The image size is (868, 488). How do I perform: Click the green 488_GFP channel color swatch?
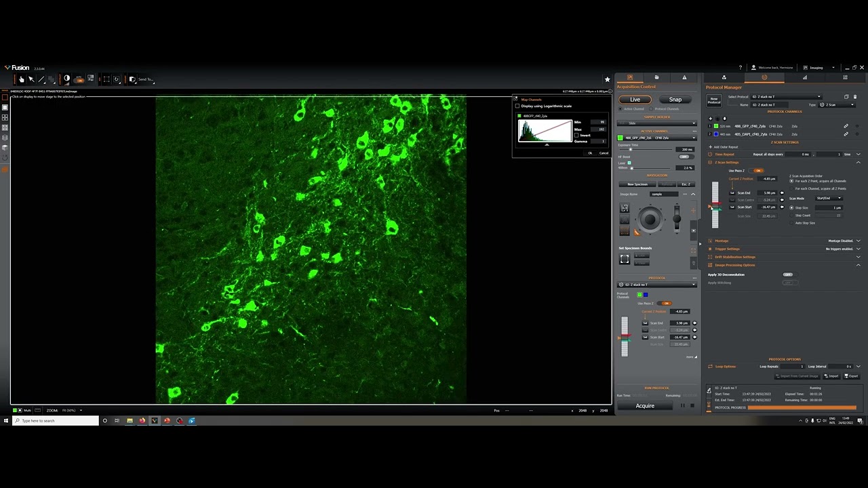(716, 126)
